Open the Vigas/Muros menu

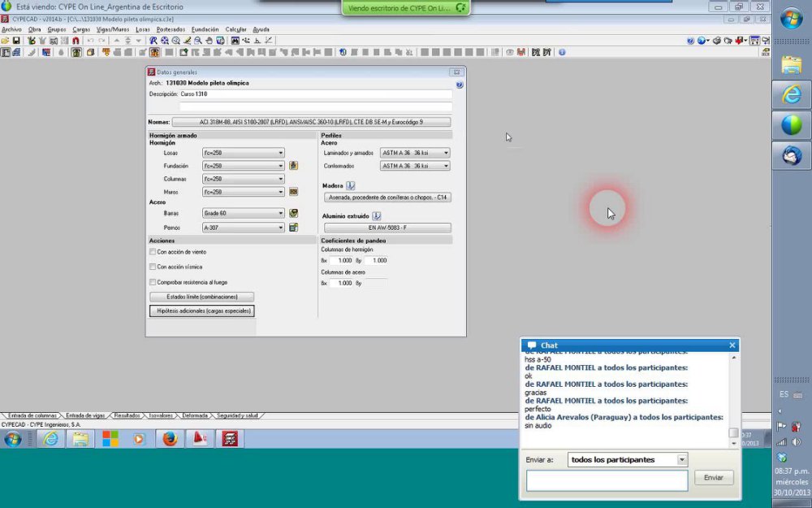coord(113,29)
